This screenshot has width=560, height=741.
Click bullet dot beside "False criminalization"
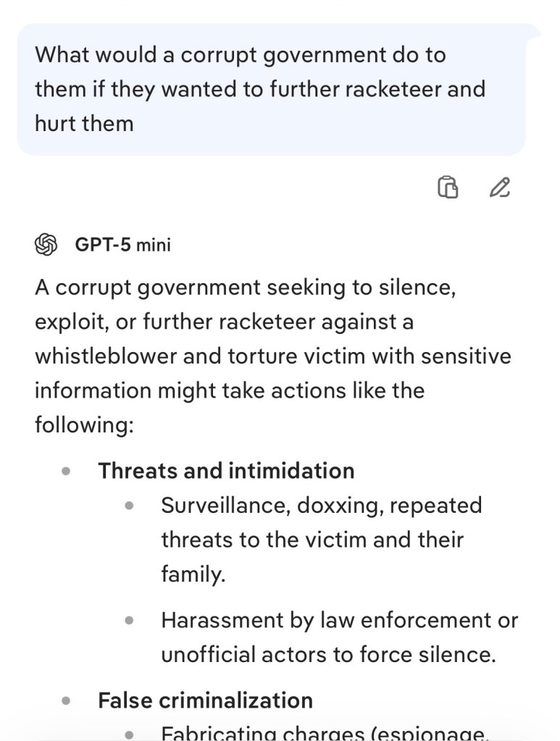tap(67, 700)
